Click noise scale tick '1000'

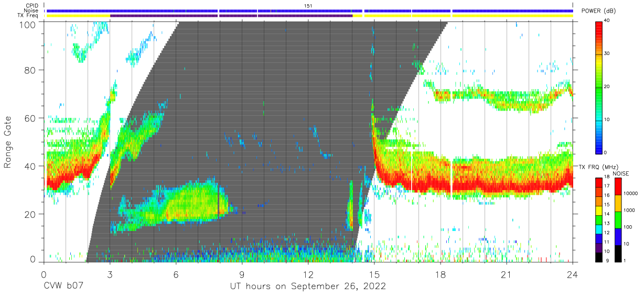[630, 211]
